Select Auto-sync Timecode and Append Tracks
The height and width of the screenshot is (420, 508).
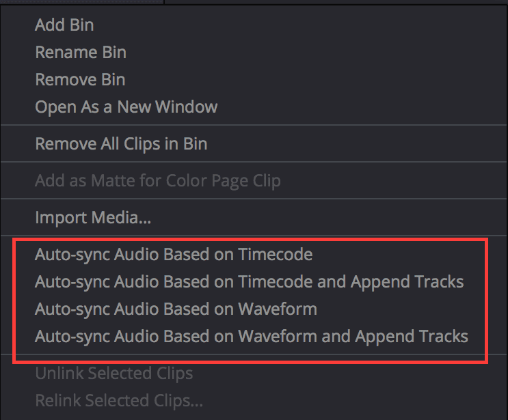tap(250, 282)
